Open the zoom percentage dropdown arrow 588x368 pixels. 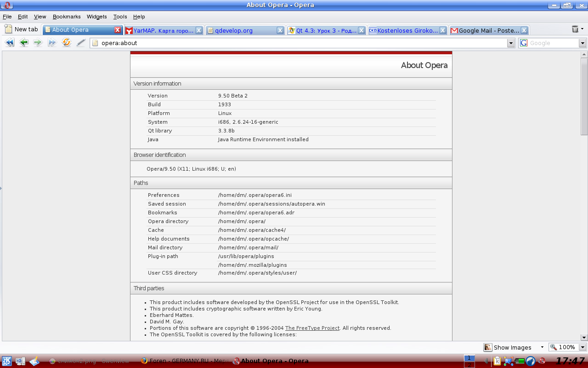point(582,347)
